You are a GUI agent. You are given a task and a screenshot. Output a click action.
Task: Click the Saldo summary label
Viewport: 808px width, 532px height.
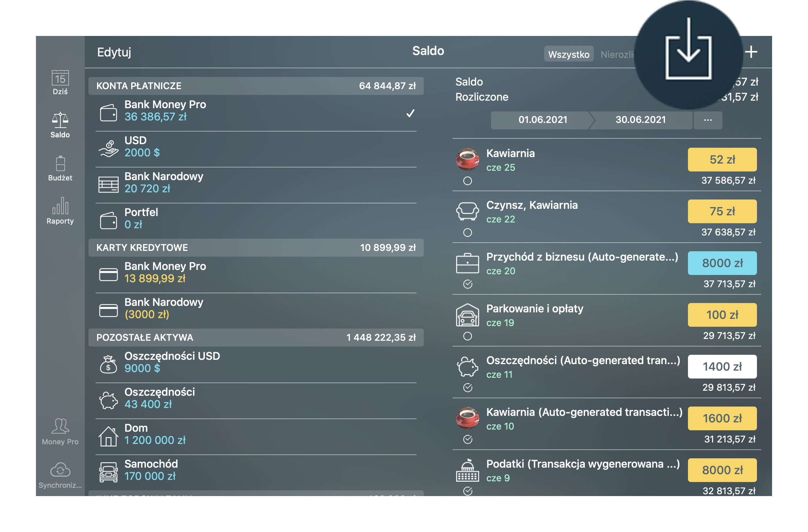pyautogui.click(x=469, y=82)
